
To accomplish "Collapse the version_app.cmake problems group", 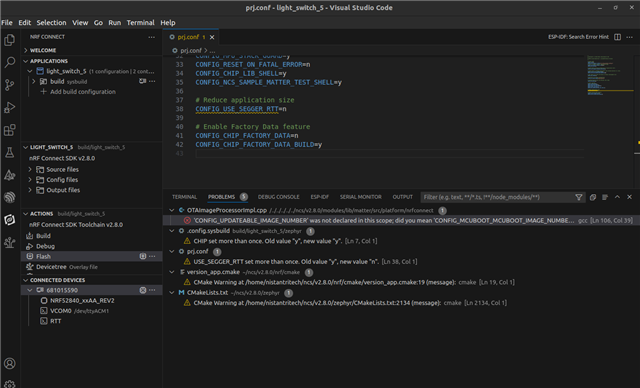I will [x=172, y=272].
